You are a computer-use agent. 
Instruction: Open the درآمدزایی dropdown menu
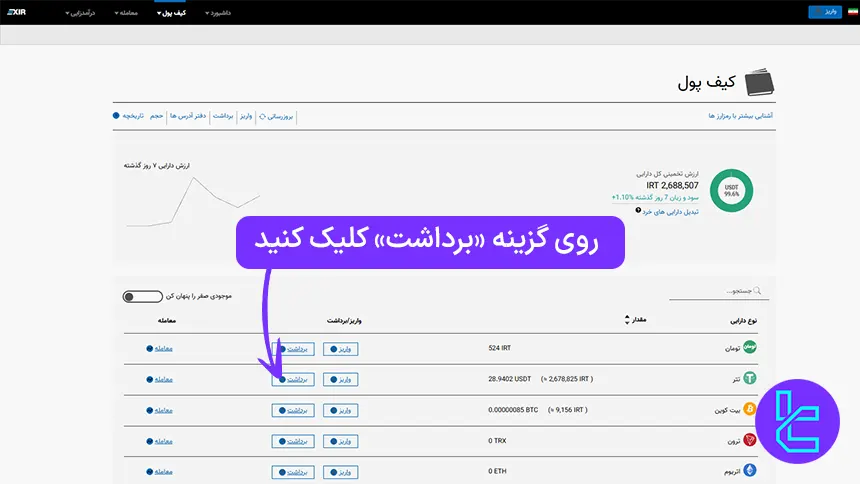[80, 13]
